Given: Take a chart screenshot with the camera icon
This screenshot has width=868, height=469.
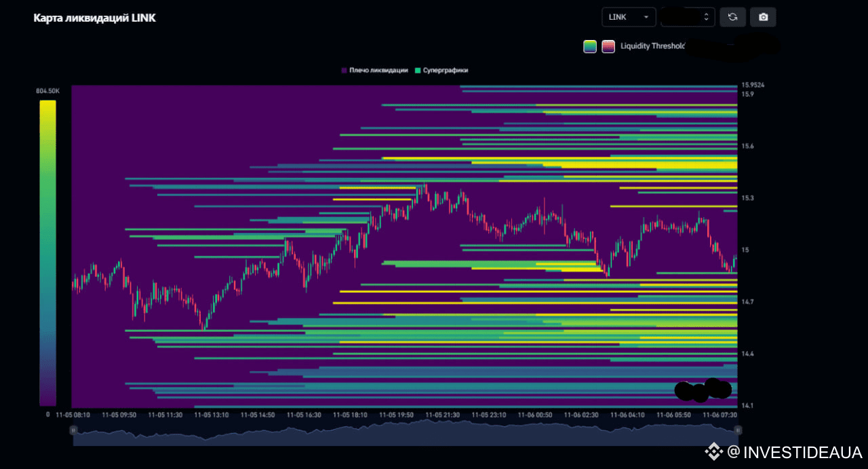Looking at the screenshot, I should 763,17.
